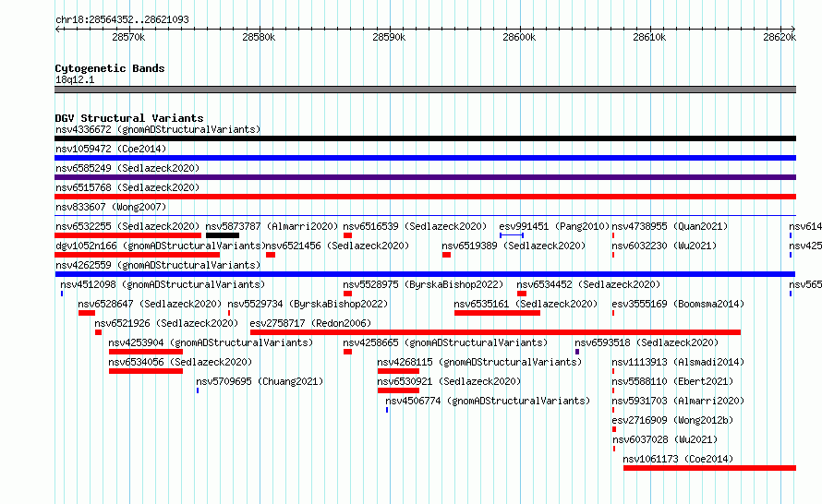Screen dimensions: 822x504
Task: Click esv2716909 (Wong2012b) label
Action: click(x=672, y=420)
